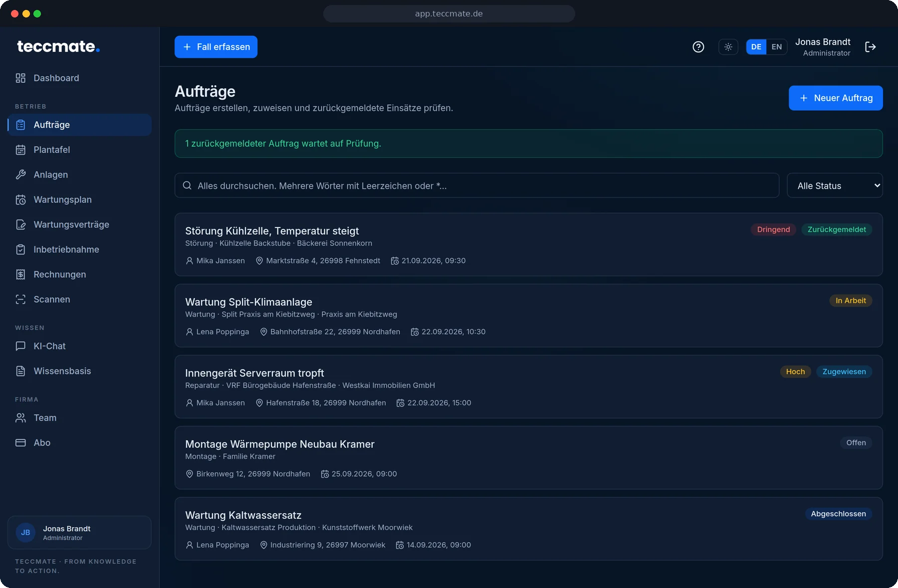Click the Fall erfassen button
Image resolution: width=898 pixels, height=588 pixels.
coord(216,47)
